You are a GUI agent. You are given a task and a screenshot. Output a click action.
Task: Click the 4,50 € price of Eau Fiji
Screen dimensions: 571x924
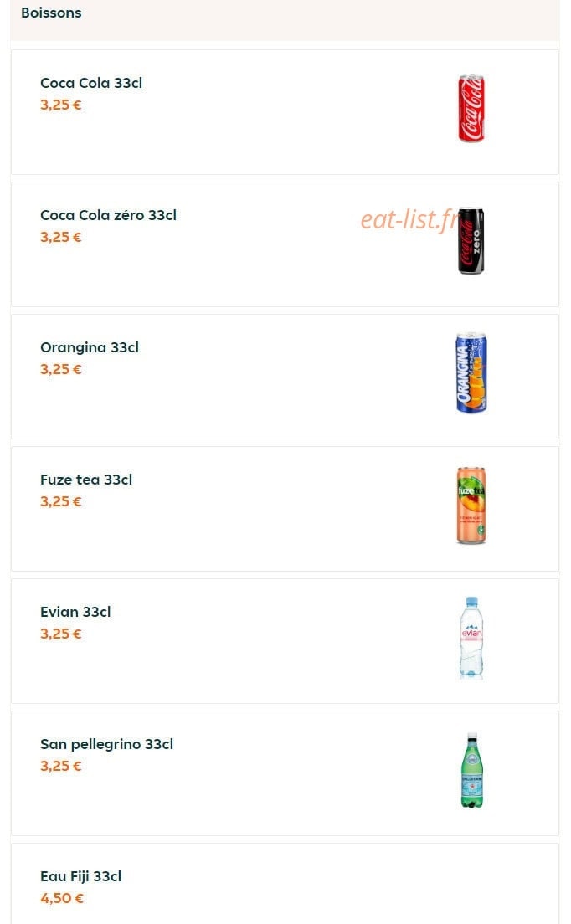click(62, 898)
